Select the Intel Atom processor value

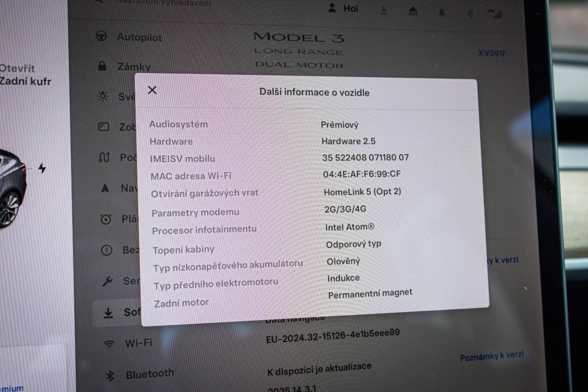point(349,227)
